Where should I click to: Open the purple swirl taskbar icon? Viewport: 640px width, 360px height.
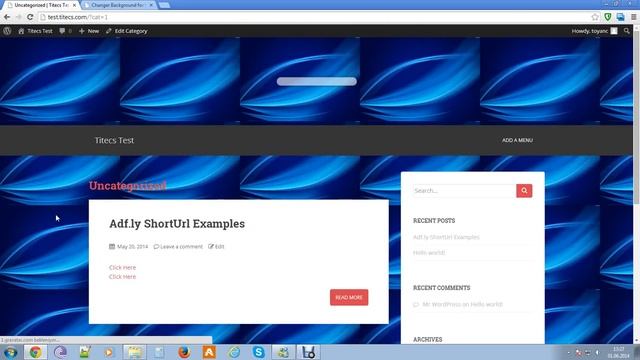tap(60, 352)
